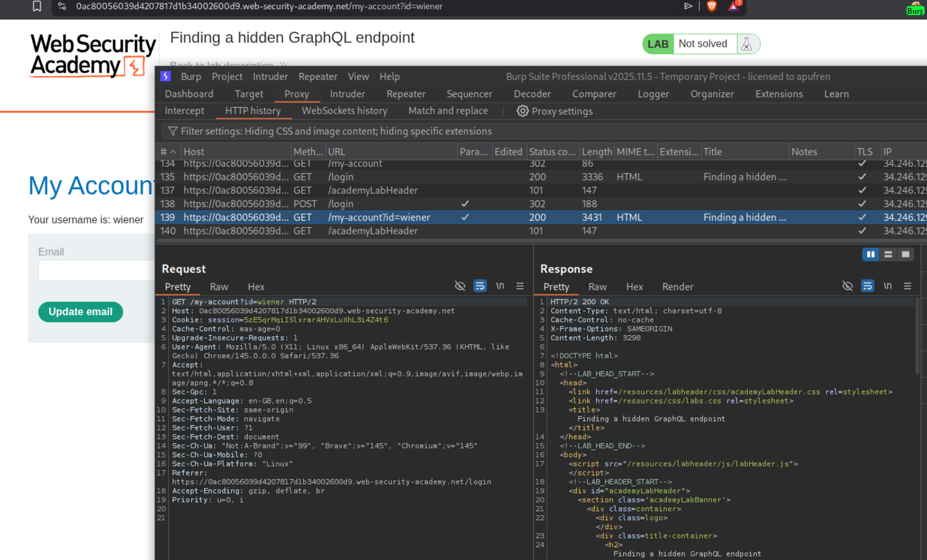
Task: Open the Intruder menu in menu bar
Action: 270,77
